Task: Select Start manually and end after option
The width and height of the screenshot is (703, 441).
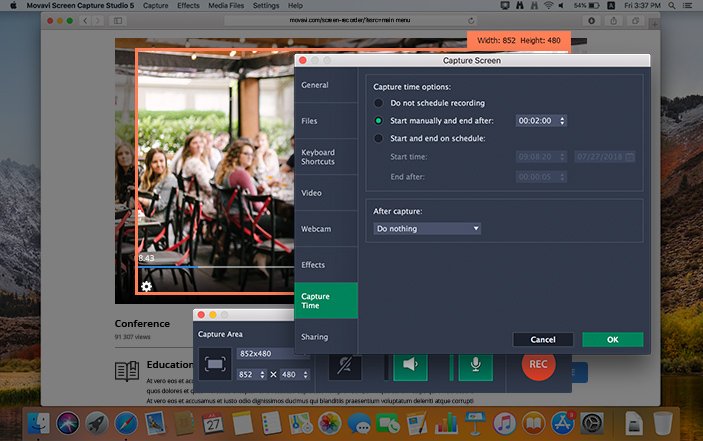Action: (378, 121)
